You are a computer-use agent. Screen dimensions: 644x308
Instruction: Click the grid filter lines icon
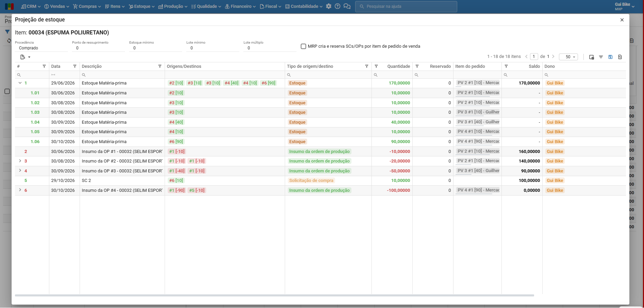coord(601,57)
